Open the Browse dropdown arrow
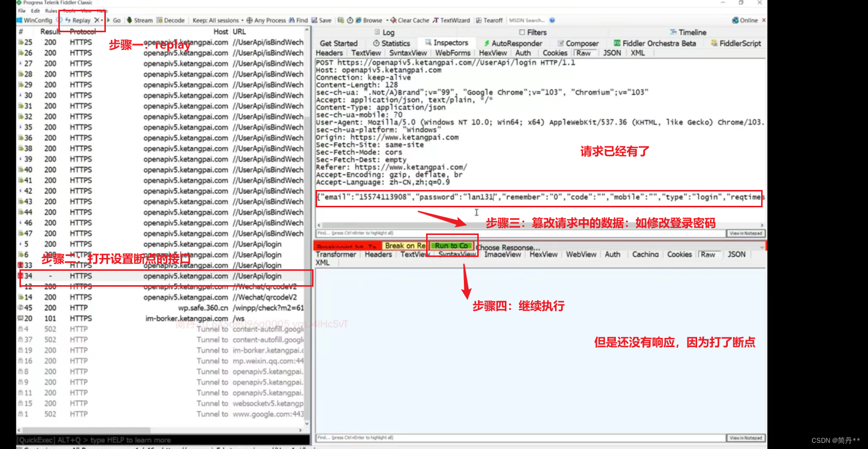Image resolution: width=868 pixels, height=449 pixels. tap(387, 20)
